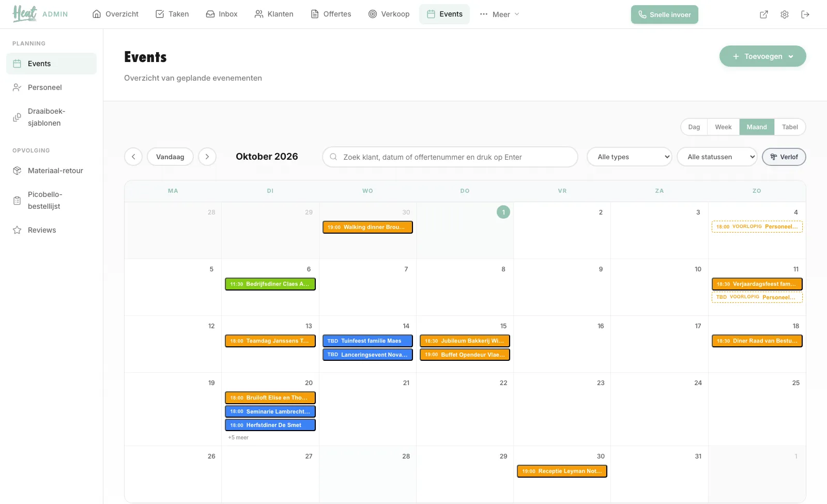Go to previous month with left arrow
The image size is (827, 504).
click(x=133, y=157)
